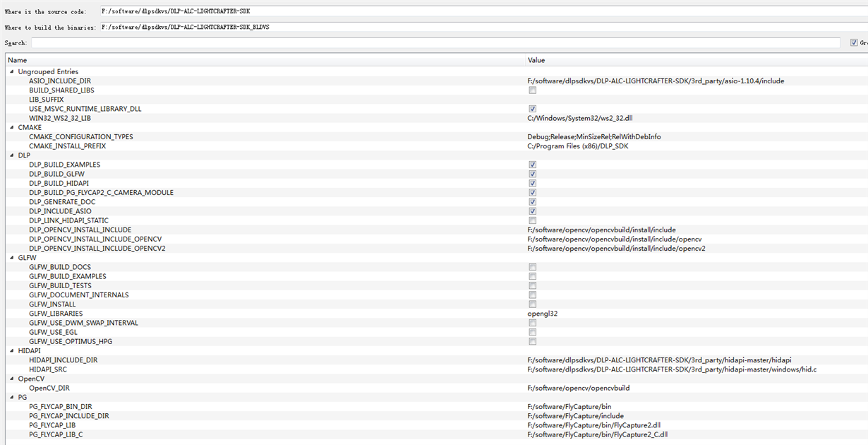The image size is (868, 445).
Task: Edit the build binaries path field
Action: tap(483, 27)
